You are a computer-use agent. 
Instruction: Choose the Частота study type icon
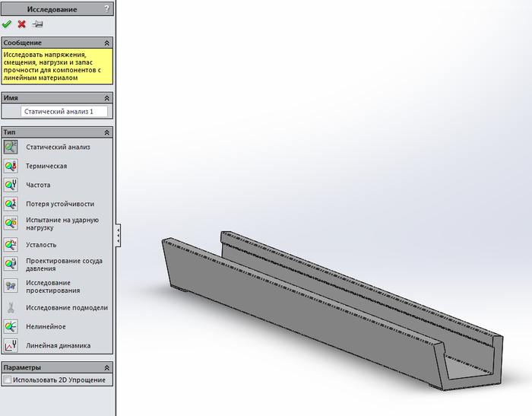point(11,185)
